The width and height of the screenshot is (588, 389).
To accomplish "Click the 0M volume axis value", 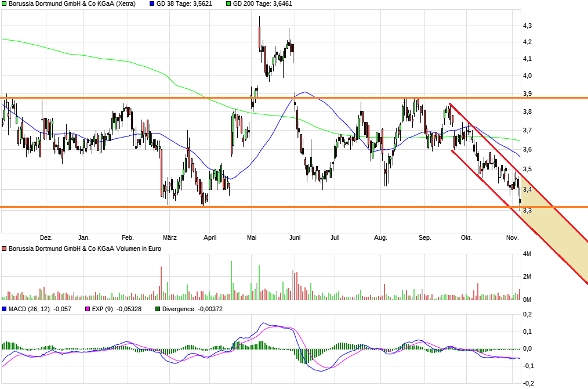I will (527, 300).
